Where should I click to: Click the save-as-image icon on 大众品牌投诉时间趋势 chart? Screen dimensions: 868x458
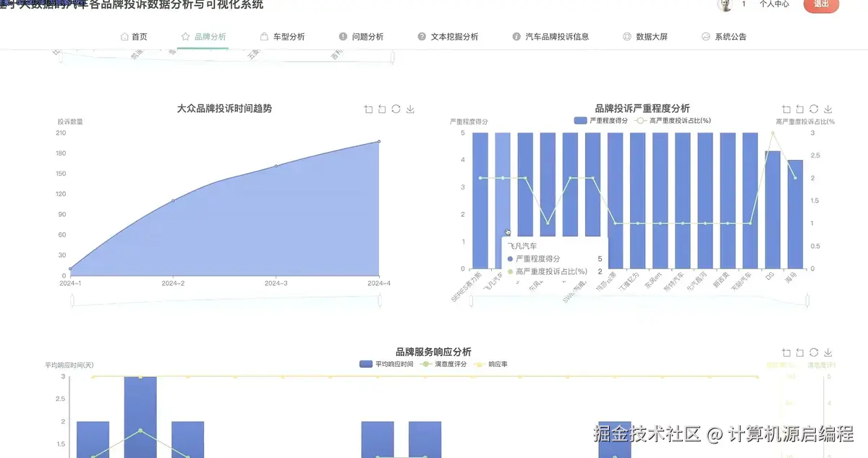click(x=410, y=109)
